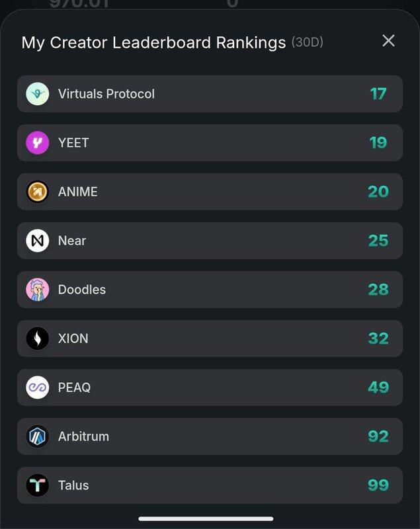Click the Doodles avatar icon
The height and width of the screenshot is (529, 420).
[38, 290]
